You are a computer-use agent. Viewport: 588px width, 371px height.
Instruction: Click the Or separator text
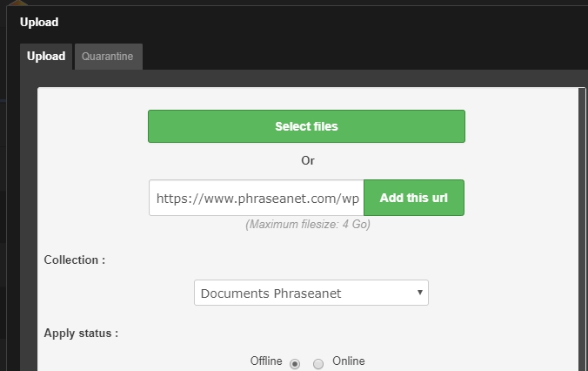pyautogui.click(x=307, y=161)
